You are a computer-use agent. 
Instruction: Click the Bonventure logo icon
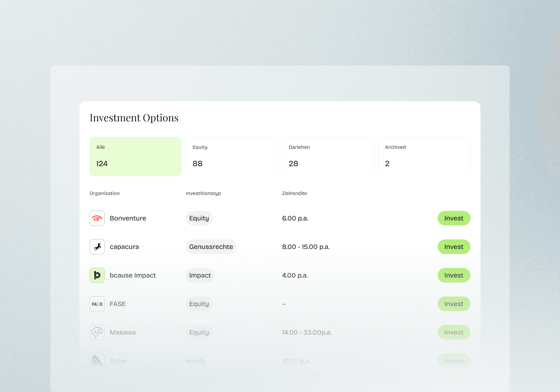tap(97, 218)
